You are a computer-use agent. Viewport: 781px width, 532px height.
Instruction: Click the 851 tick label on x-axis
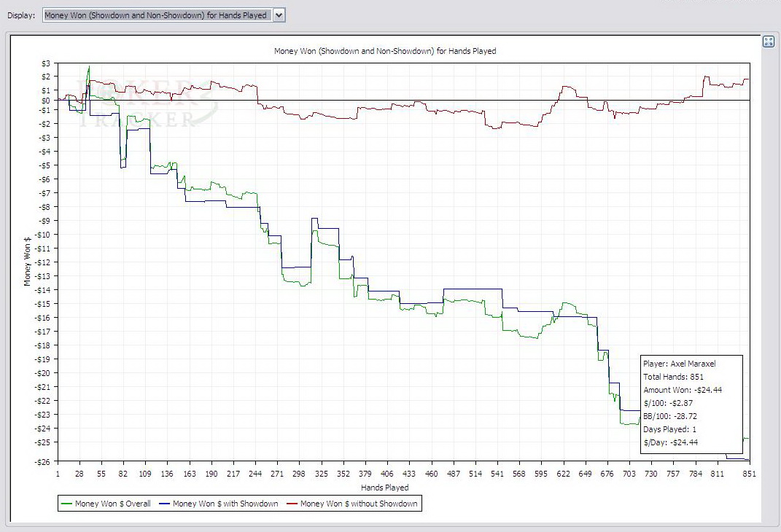point(745,474)
